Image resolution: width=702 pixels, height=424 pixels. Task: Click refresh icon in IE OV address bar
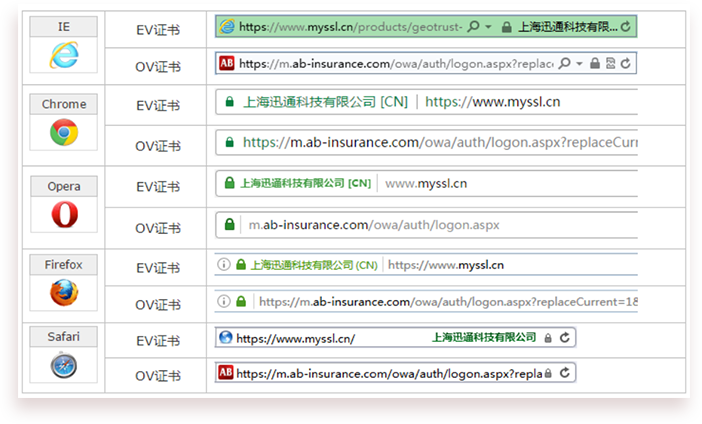625,63
